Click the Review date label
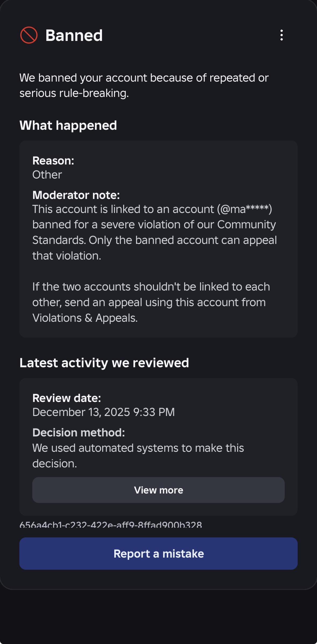 66,398
